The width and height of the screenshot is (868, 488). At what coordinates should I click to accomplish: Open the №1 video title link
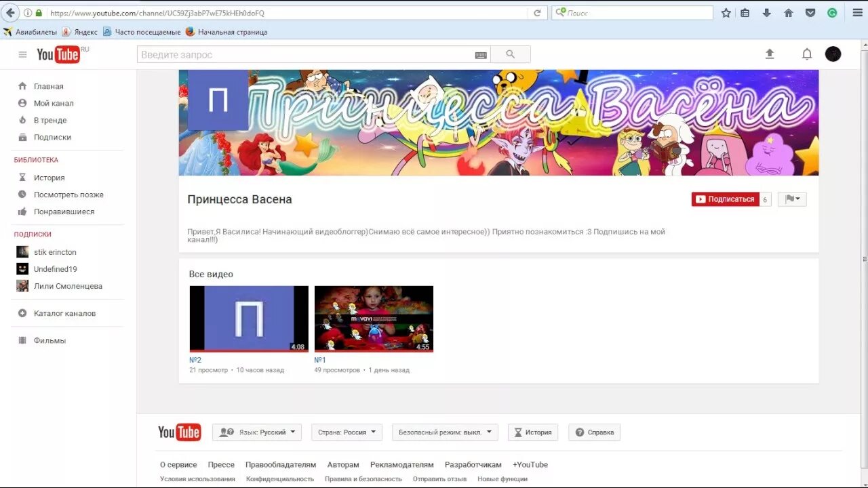click(x=320, y=360)
